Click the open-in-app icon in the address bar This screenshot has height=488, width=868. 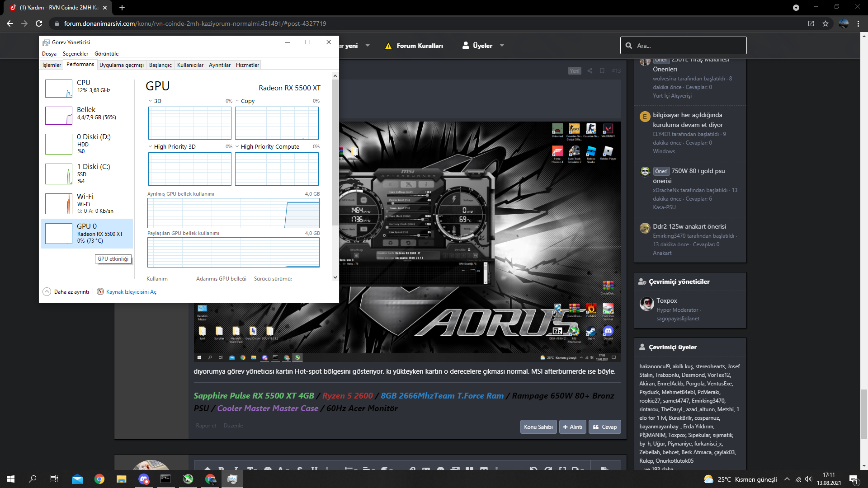811,23
